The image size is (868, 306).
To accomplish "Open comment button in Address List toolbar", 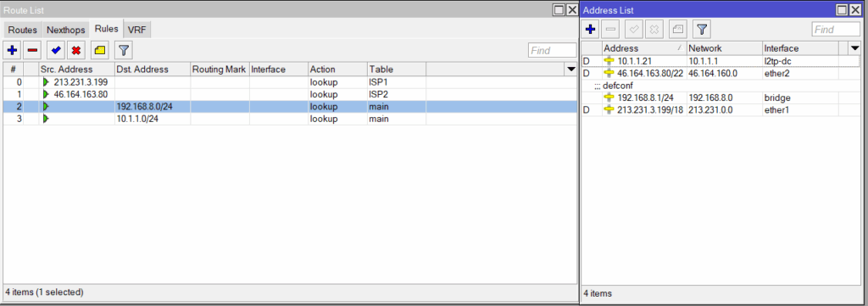I will coord(678,29).
